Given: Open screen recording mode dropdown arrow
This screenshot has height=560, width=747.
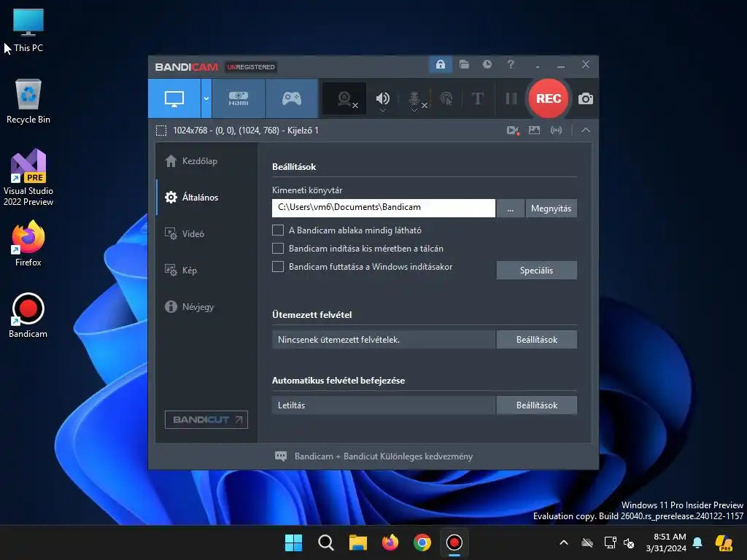Looking at the screenshot, I should click(206, 98).
